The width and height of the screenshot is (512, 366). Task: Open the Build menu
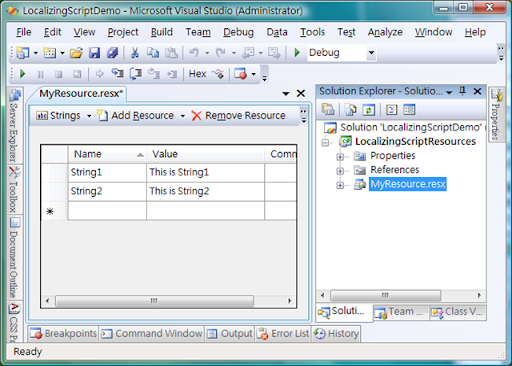click(162, 32)
